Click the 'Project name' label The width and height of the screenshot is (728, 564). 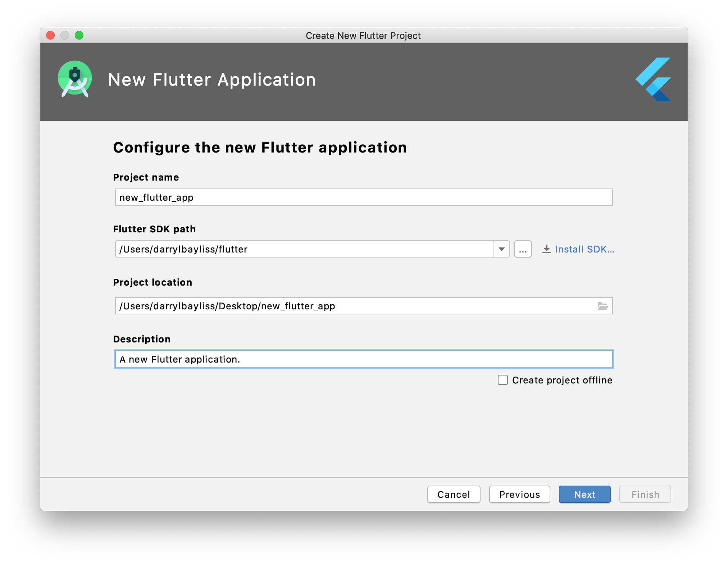[x=146, y=177]
